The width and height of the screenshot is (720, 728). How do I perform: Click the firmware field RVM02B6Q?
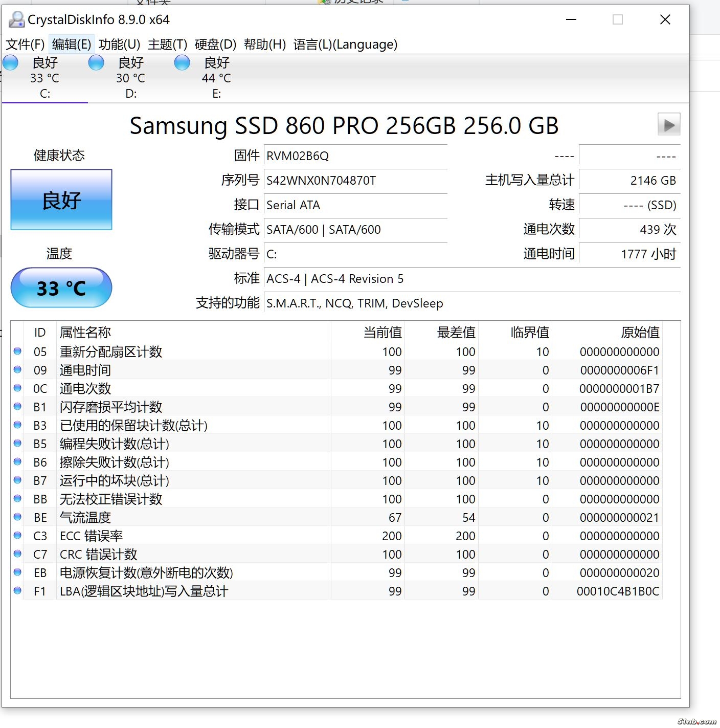click(x=355, y=156)
